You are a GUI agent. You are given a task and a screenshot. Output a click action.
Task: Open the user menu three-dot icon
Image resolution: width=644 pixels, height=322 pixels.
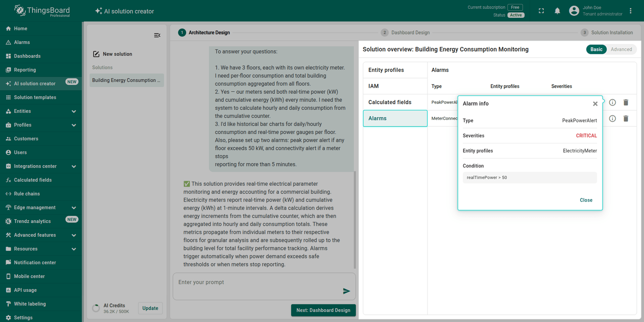(x=630, y=11)
